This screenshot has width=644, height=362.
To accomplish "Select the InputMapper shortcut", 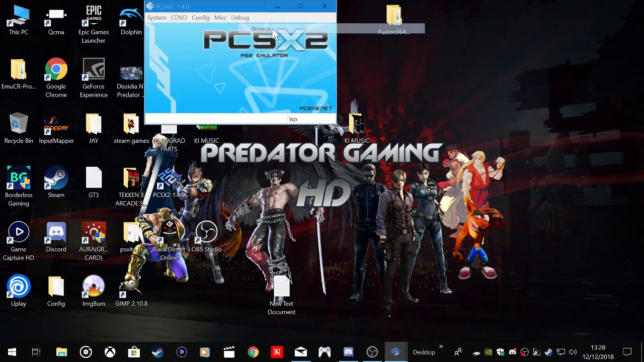I will [x=56, y=129].
